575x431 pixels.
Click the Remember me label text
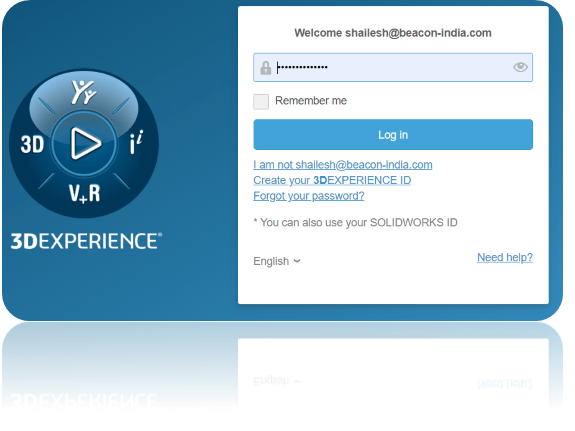(x=311, y=101)
